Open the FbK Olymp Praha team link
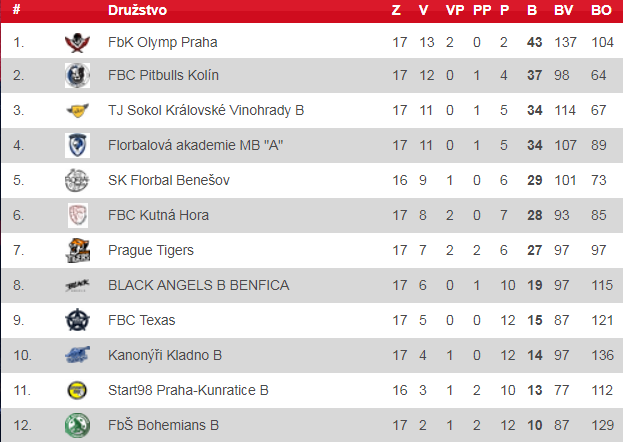The height and width of the screenshot is (442, 624). pyautogui.click(x=162, y=42)
